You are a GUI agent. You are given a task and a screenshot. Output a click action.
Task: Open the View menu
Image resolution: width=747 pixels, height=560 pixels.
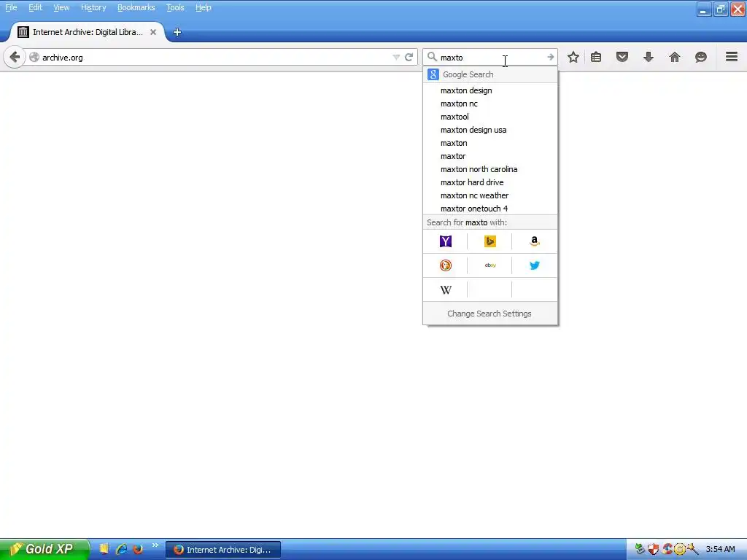coord(61,7)
